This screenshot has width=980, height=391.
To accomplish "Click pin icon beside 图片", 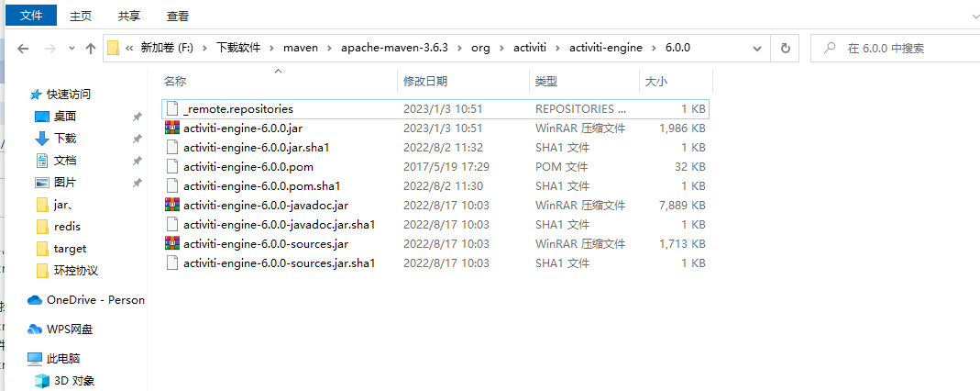I will pos(137,184).
